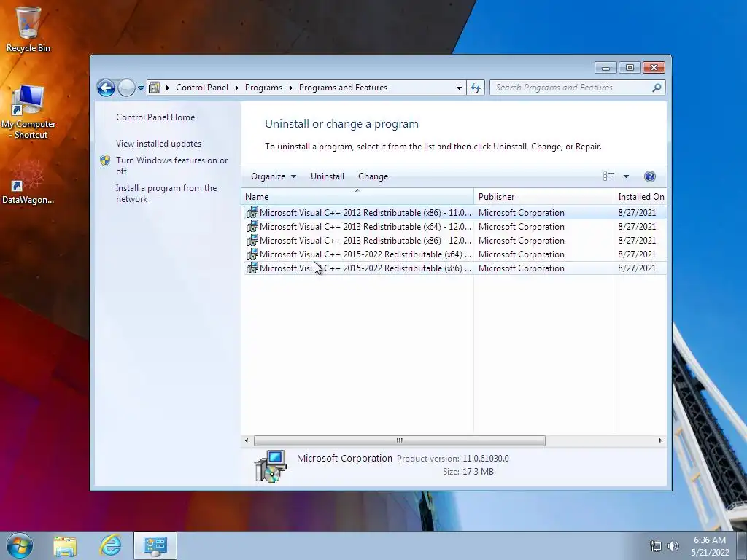Click installer icon of 2012 (x86) entry
This screenshot has width=747, height=560.
click(x=252, y=212)
